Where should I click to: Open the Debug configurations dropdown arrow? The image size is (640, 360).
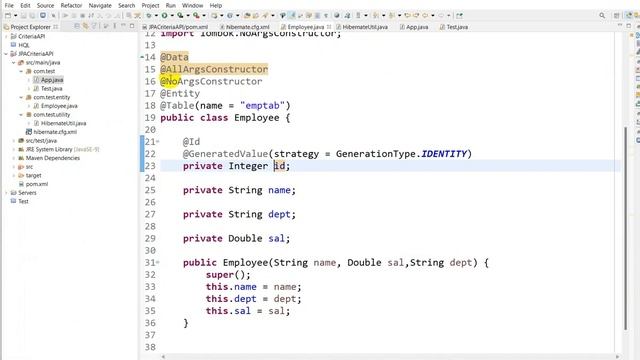pos(156,16)
